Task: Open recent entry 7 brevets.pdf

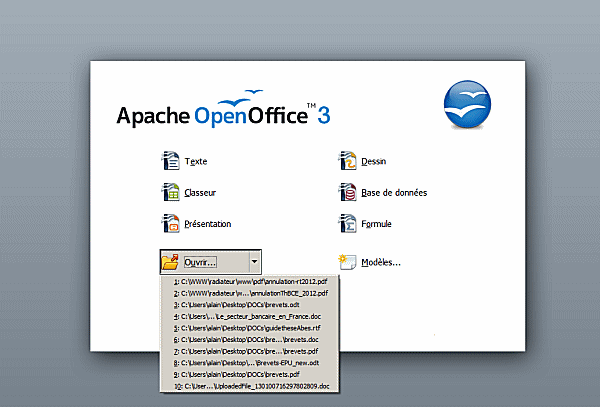Action: tap(249, 351)
